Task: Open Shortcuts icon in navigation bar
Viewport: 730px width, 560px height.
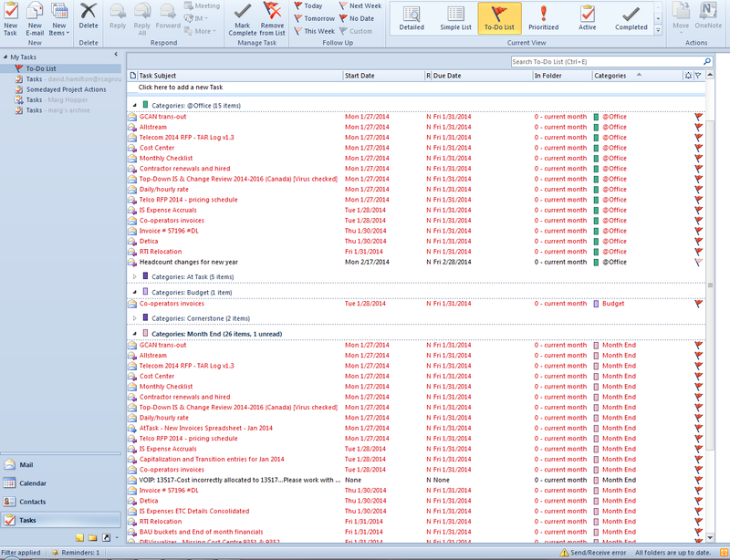Action: 106,538
